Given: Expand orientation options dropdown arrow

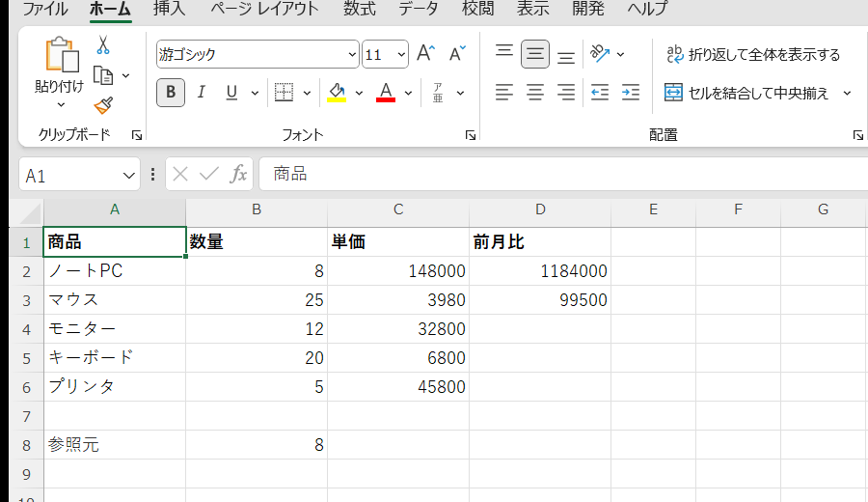Looking at the screenshot, I should pyautogui.click(x=620, y=54).
